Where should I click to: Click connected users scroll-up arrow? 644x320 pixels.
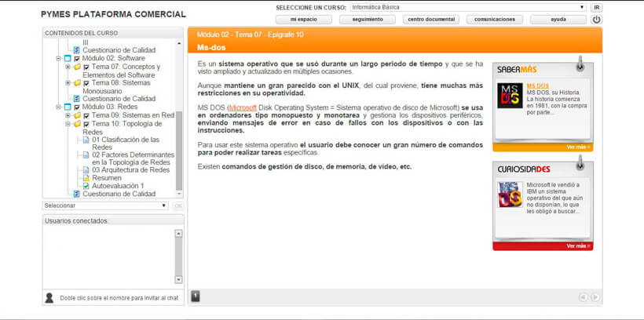point(178,234)
